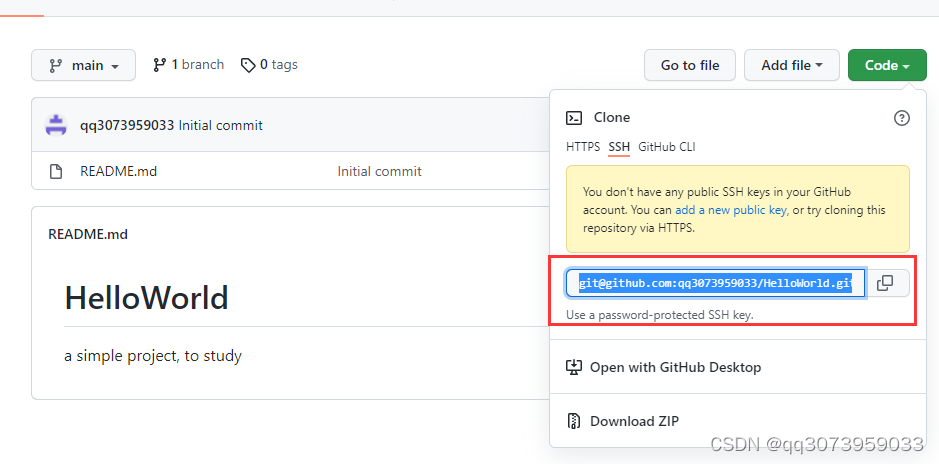The image size is (939, 464).
Task: Click the Go to file button
Action: pyautogui.click(x=690, y=65)
